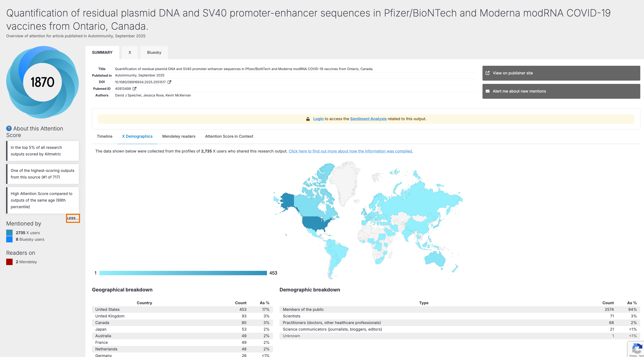The image size is (644, 357).
Task: Switch to the X tab
Action: tap(130, 53)
